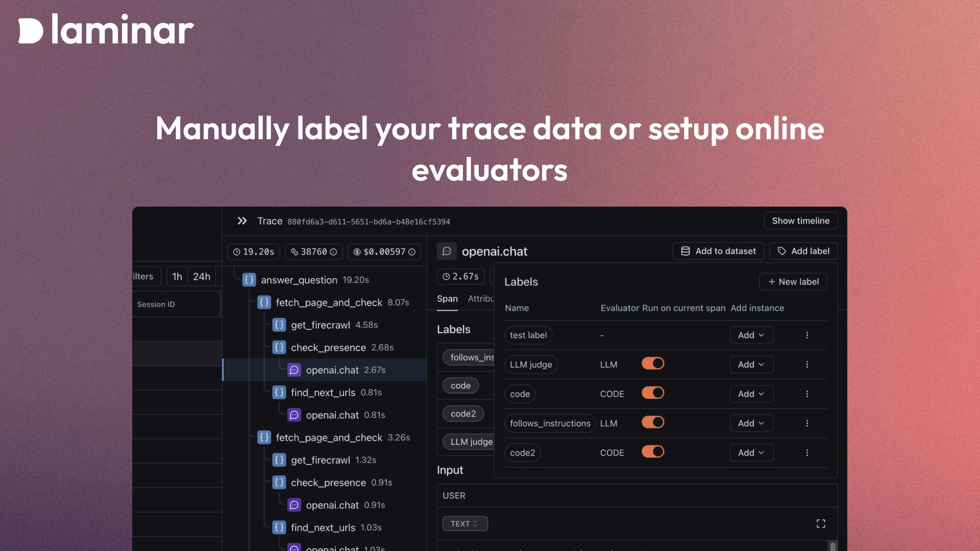Toggle the follows_instructions evaluator switch
The image size is (980, 551).
click(652, 422)
